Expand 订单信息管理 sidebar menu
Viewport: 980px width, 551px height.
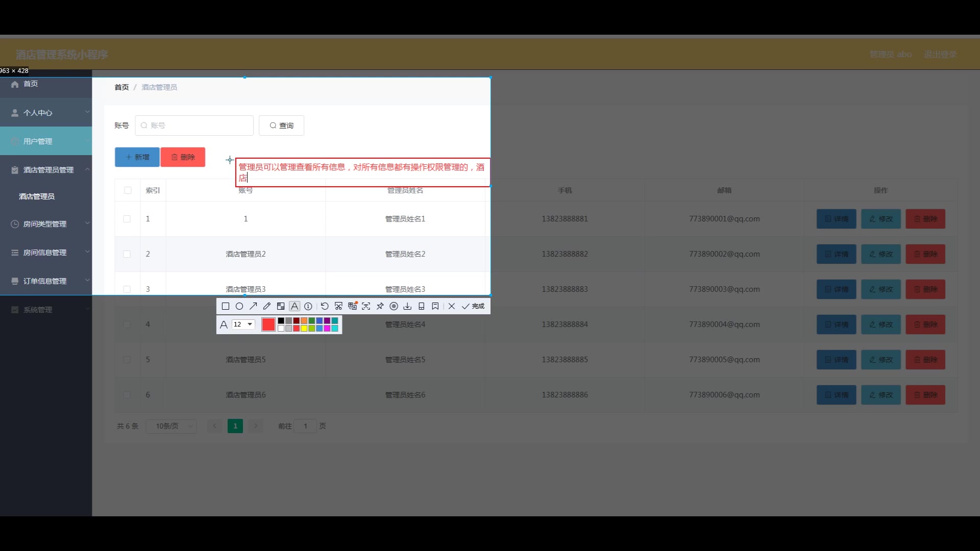pos(45,281)
